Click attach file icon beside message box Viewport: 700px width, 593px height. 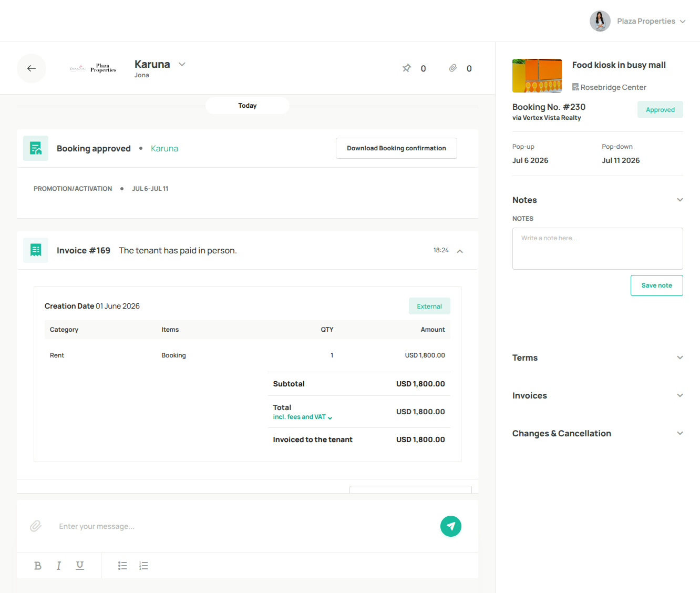click(x=36, y=526)
